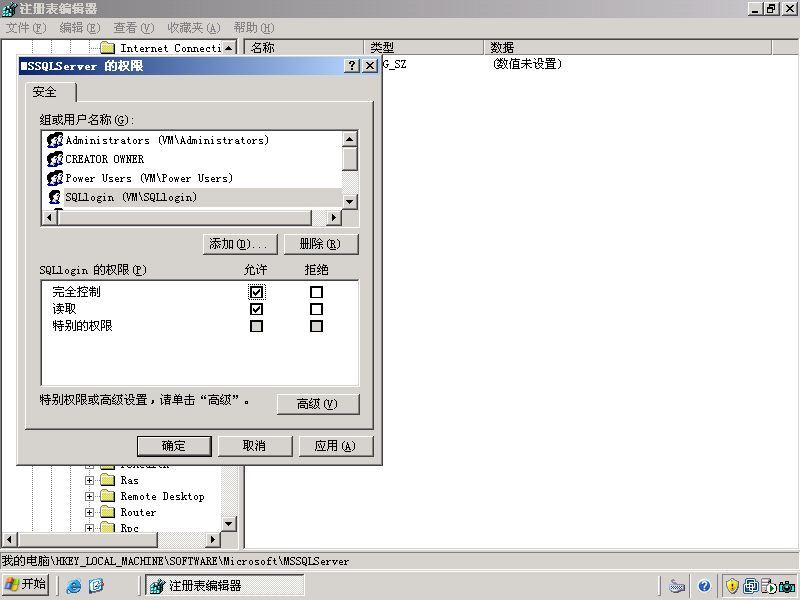Click registry tree scroll up arrow
Viewport: 800px width, 600px height.
tap(229, 48)
